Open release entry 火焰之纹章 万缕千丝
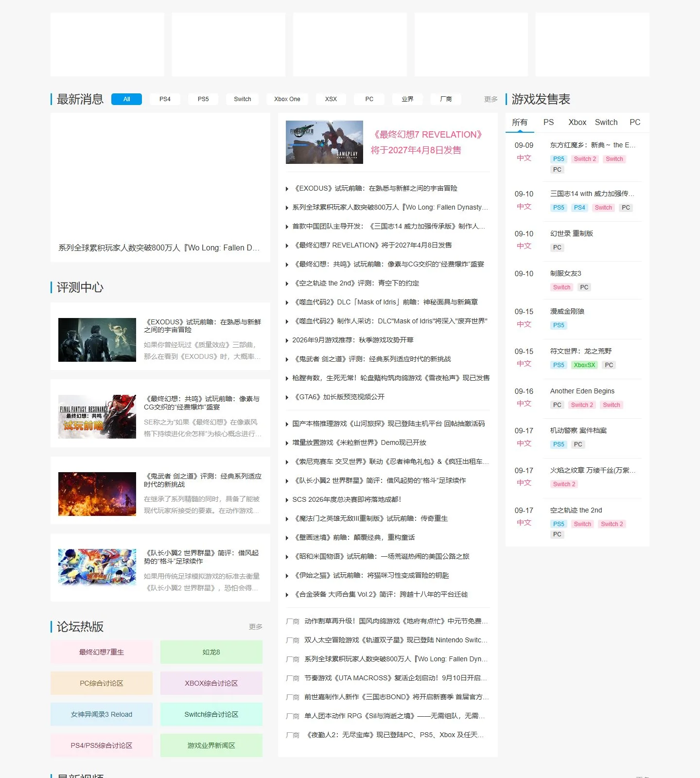The height and width of the screenshot is (778, 700). [593, 470]
